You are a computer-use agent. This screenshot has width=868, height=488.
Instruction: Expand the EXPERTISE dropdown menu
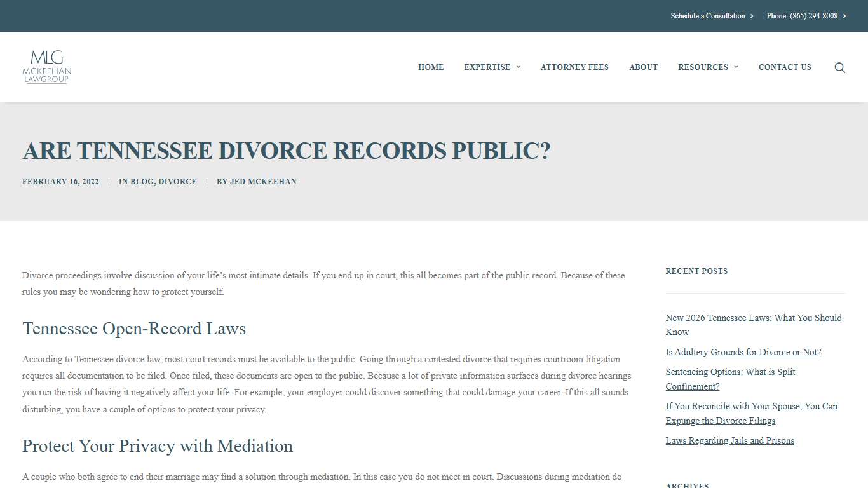point(487,67)
